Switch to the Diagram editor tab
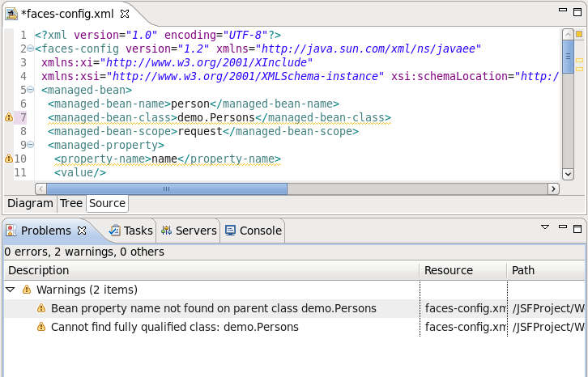The height and width of the screenshot is (377, 588). pos(30,203)
